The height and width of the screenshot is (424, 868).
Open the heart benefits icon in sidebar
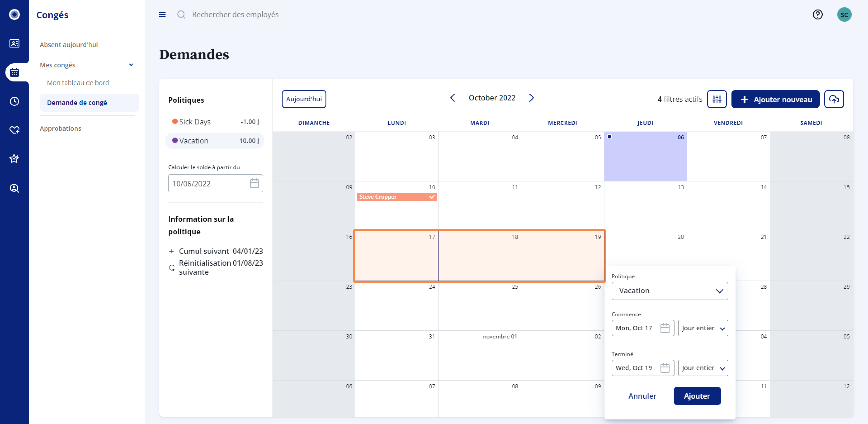14,130
